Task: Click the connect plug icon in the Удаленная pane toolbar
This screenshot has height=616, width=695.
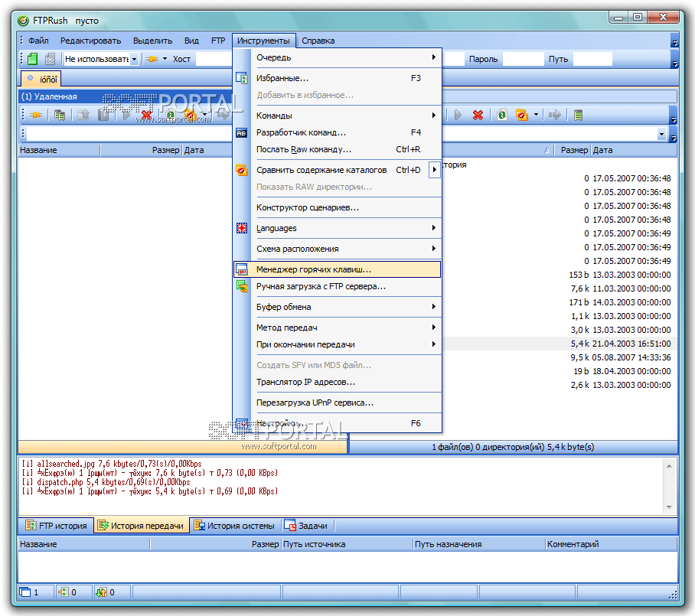Action: coord(36,116)
